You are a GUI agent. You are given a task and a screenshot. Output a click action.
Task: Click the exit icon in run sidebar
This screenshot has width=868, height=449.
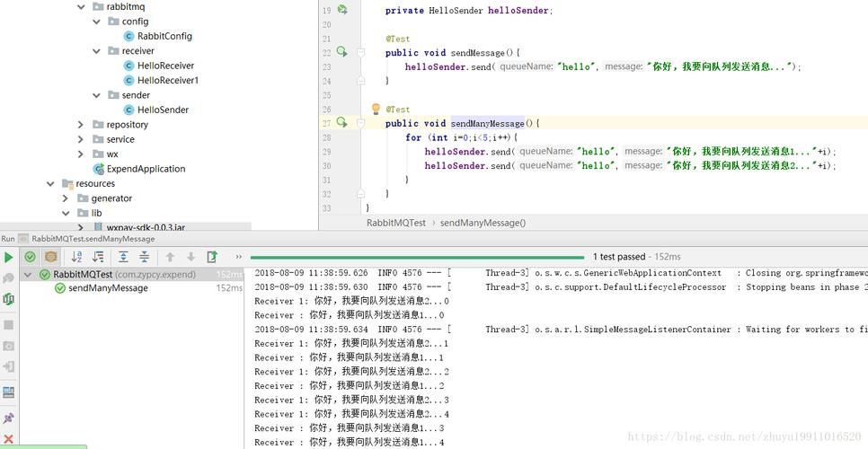point(8,366)
